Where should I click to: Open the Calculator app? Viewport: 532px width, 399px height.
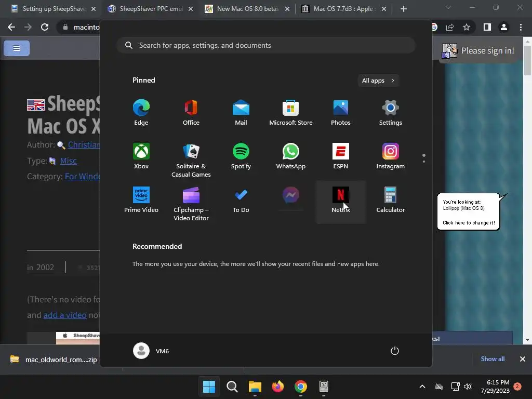pos(391,200)
